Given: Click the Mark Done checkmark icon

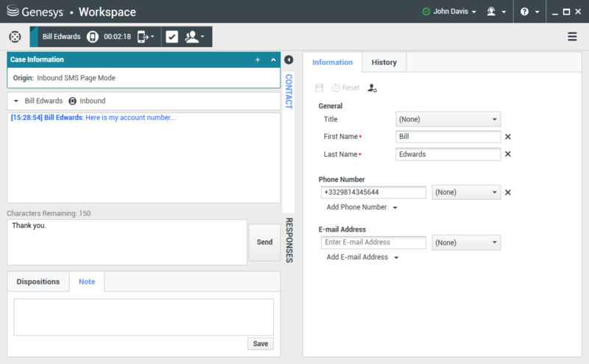Looking at the screenshot, I should click(172, 37).
